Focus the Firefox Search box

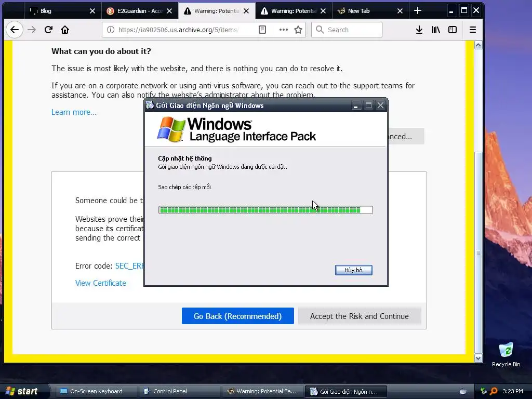347,30
